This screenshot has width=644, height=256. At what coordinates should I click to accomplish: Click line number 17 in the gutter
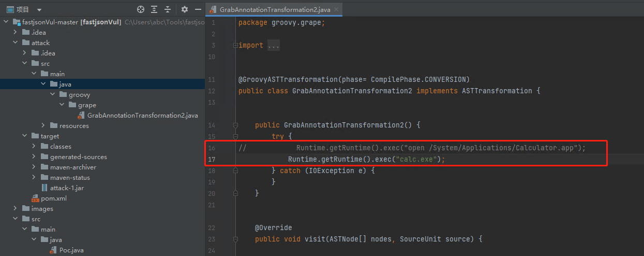tap(213, 159)
